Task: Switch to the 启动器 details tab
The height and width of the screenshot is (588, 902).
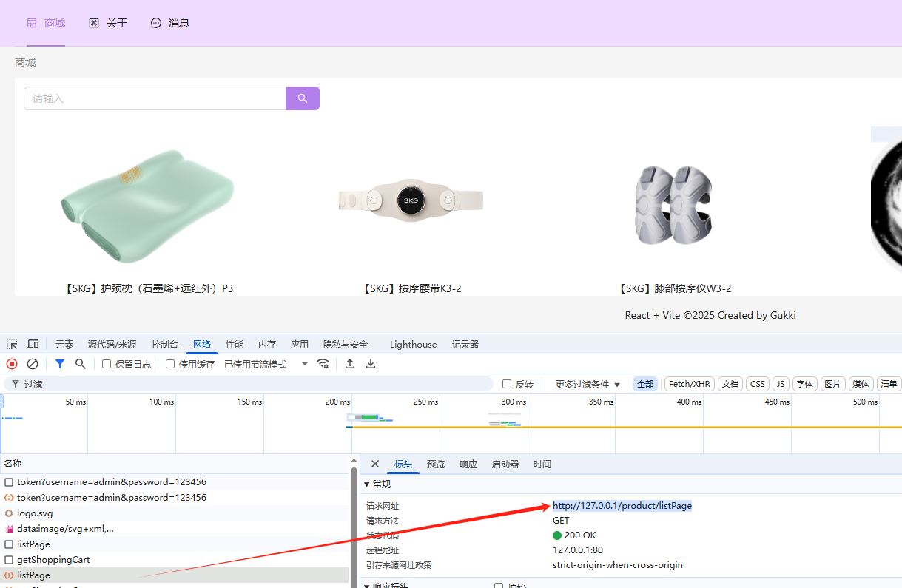Action: pos(505,464)
